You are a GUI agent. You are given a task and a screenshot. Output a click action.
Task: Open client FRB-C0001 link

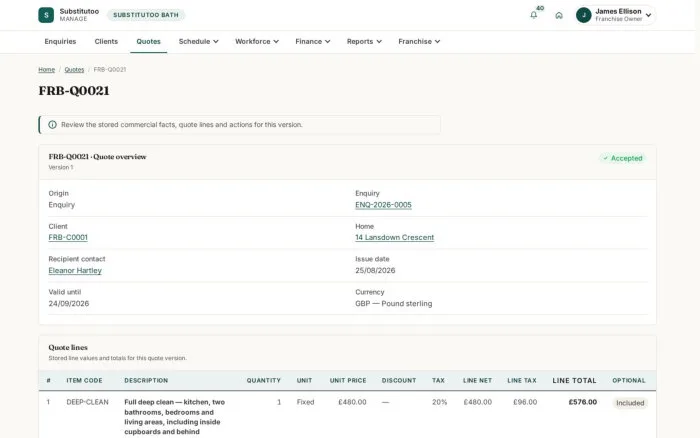click(x=68, y=238)
